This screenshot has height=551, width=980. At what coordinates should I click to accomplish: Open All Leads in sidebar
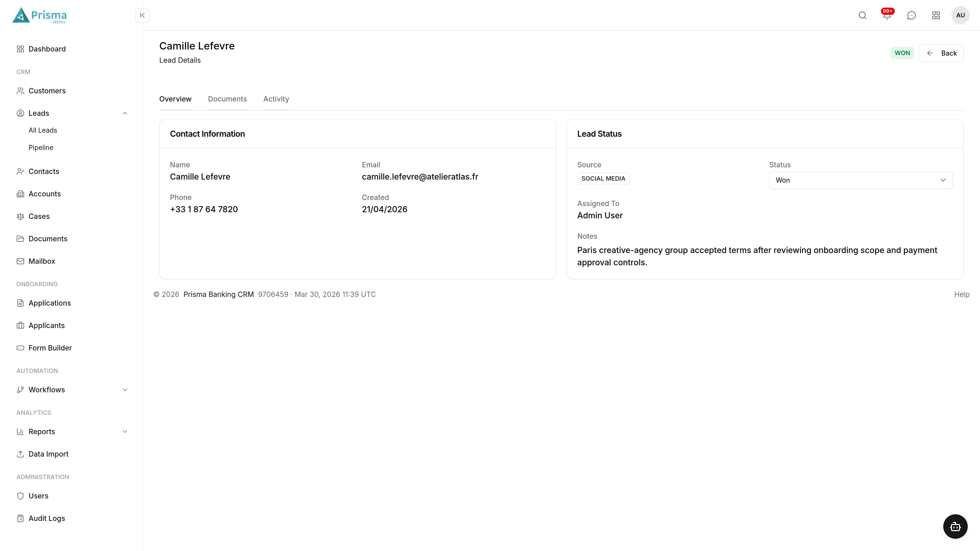point(43,130)
